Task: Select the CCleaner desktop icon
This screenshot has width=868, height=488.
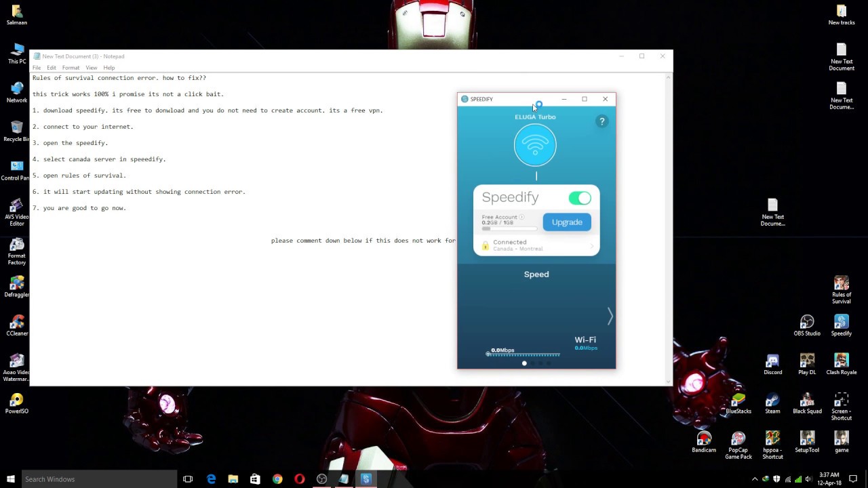Action: click(x=17, y=326)
